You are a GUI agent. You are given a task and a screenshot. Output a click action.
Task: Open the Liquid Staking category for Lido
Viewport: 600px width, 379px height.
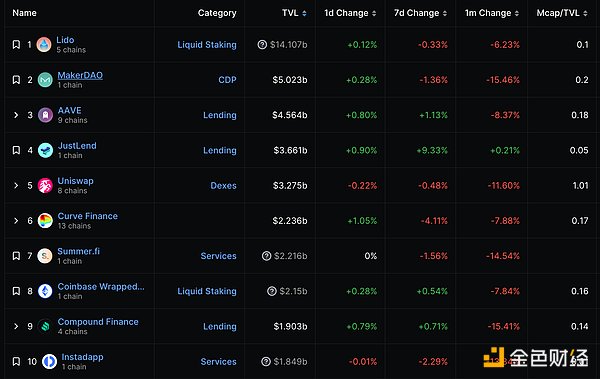tap(207, 45)
